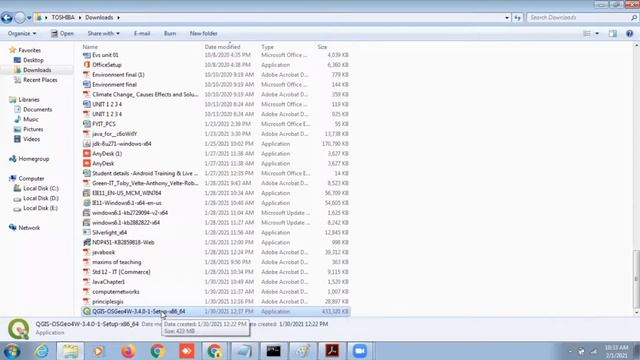Viewport: 640px width, 360px height.
Task: Click the Burn toolbar button
Action: click(x=170, y=33)
